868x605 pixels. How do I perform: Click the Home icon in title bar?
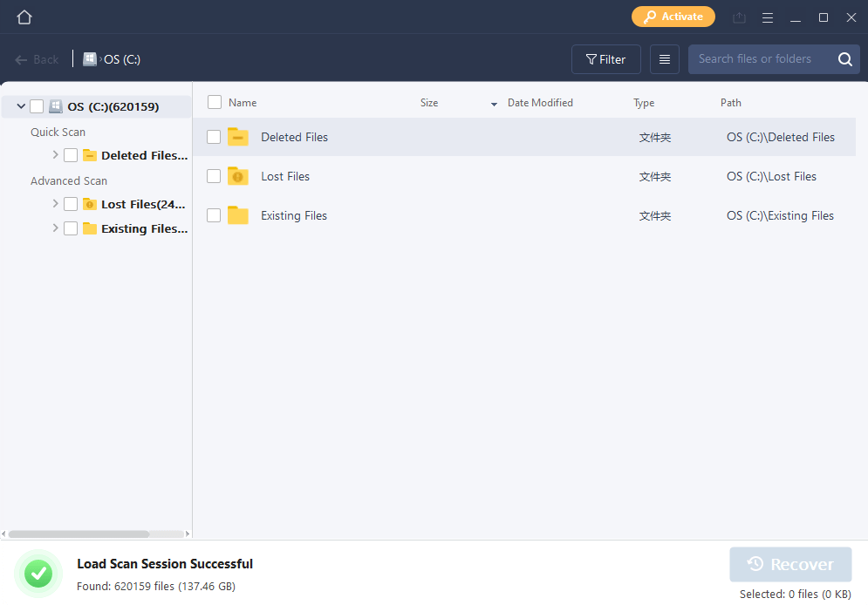click(x=24, y=17)
